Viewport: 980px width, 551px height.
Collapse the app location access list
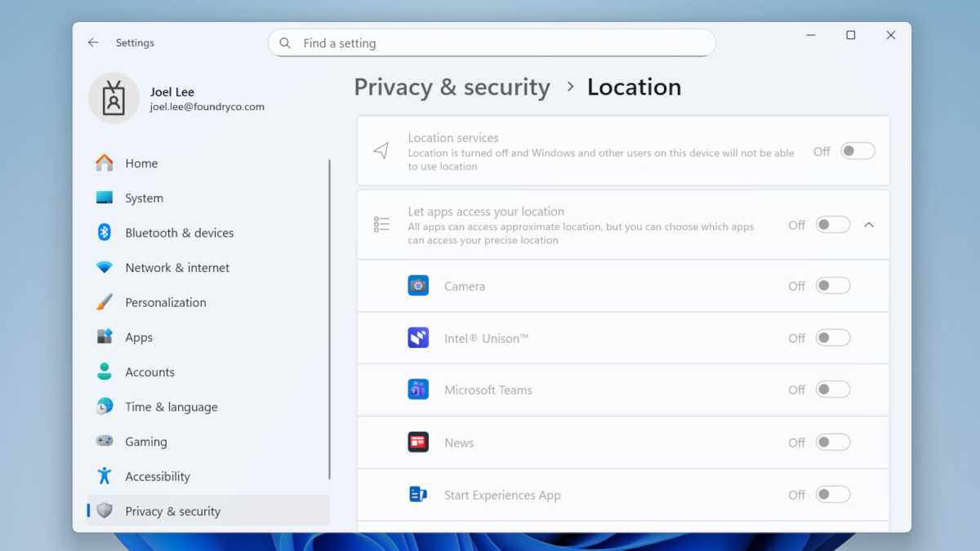point(869,224)
